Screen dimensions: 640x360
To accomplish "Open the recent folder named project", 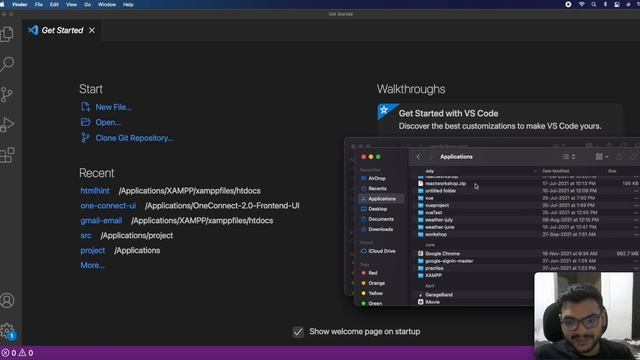I will [93, 250].
